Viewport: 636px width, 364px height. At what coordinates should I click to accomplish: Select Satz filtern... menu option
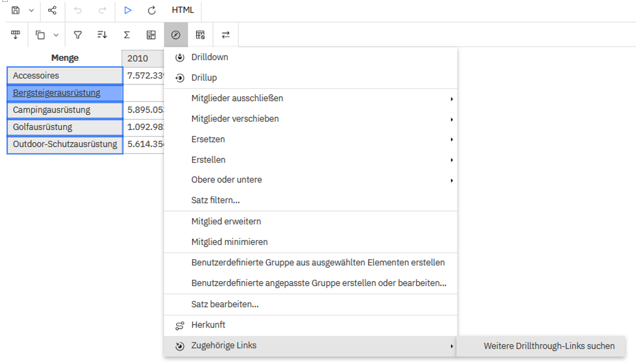click(215, 200)
